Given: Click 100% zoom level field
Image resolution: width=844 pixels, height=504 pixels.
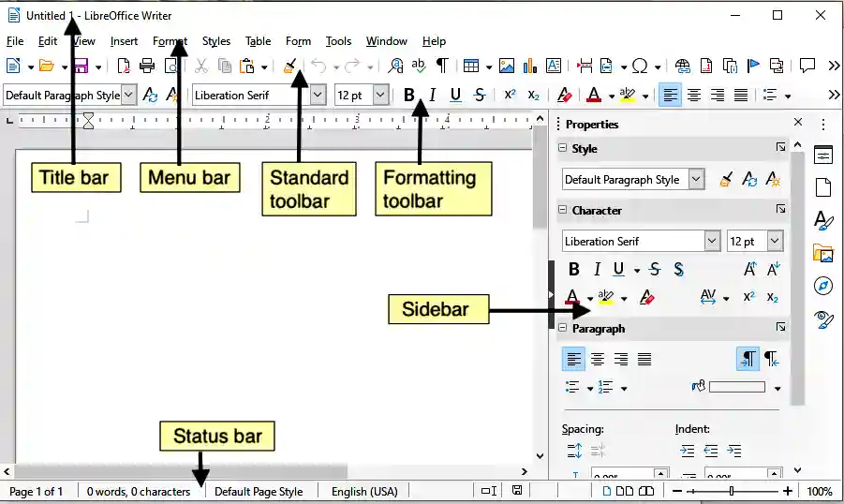Looking at the screenshot, I should 820,492.
